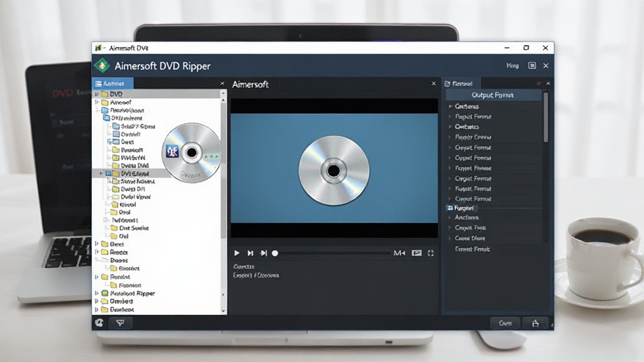Expand the first item under Output Format
644x362 pixels.
(x=450, y=106)
